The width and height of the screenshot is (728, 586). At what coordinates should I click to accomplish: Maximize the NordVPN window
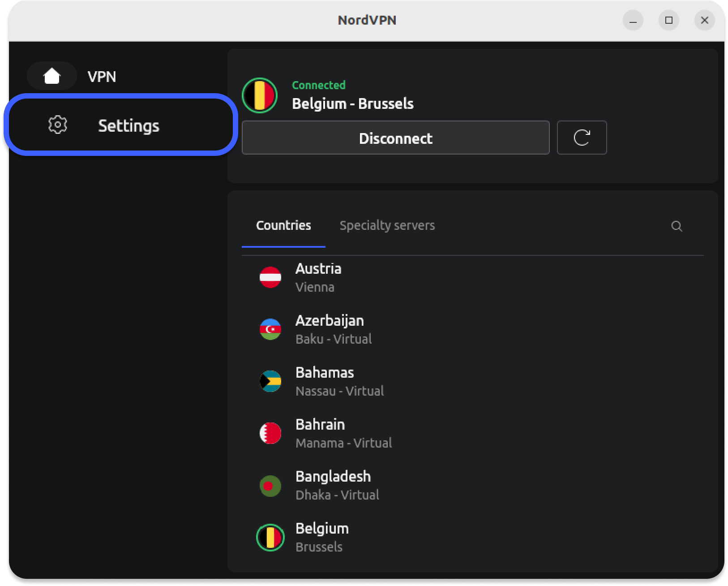point(669,20)
